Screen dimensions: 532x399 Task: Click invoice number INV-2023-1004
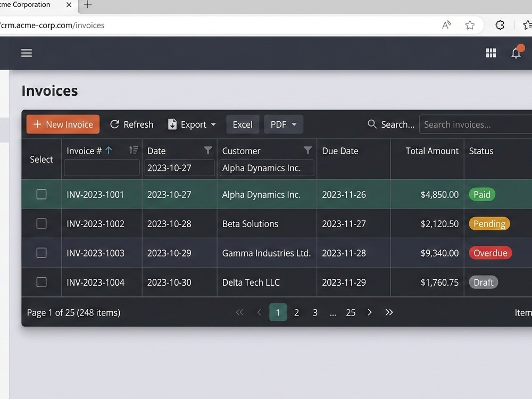(x=95, y=282)
